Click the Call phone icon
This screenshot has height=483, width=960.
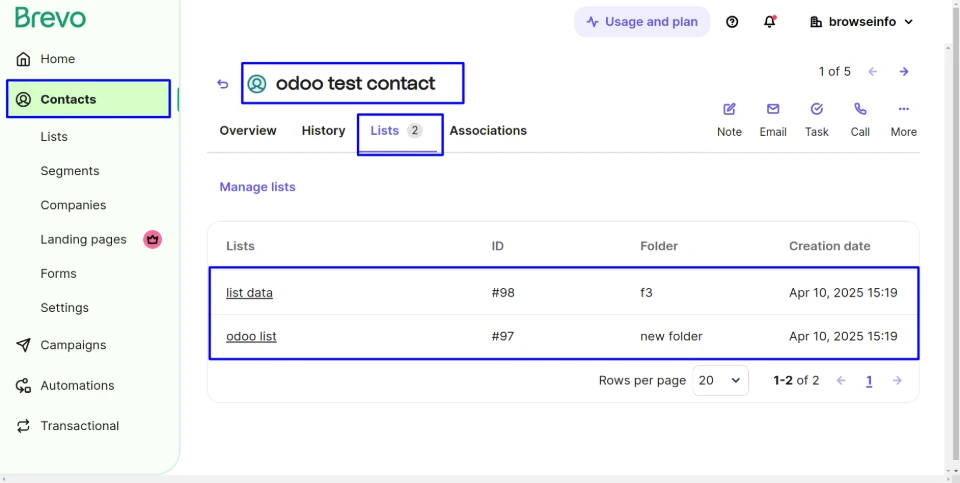pos(860,110)
